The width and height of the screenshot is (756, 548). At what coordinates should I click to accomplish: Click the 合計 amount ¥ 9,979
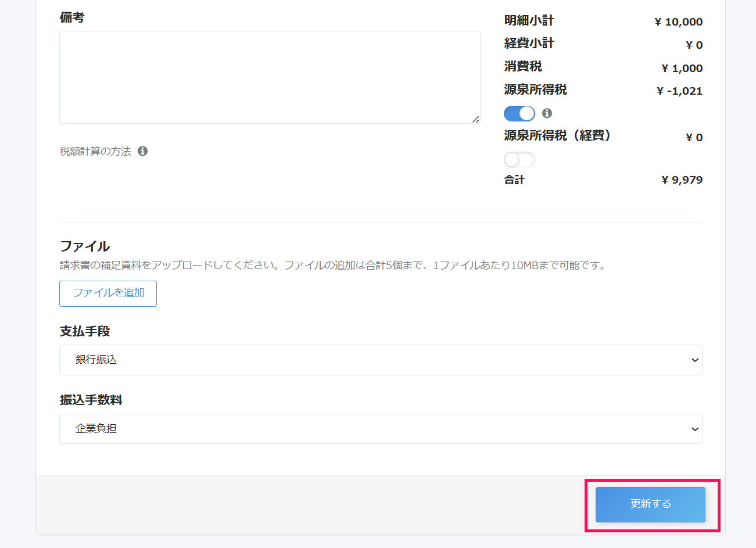pos(682,180)
